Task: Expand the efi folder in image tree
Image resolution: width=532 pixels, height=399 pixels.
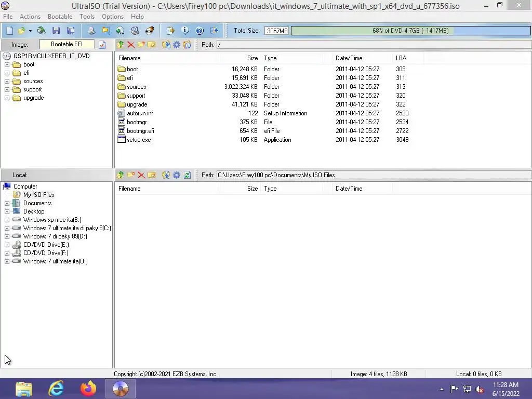Action: click(x=7, y=73)
